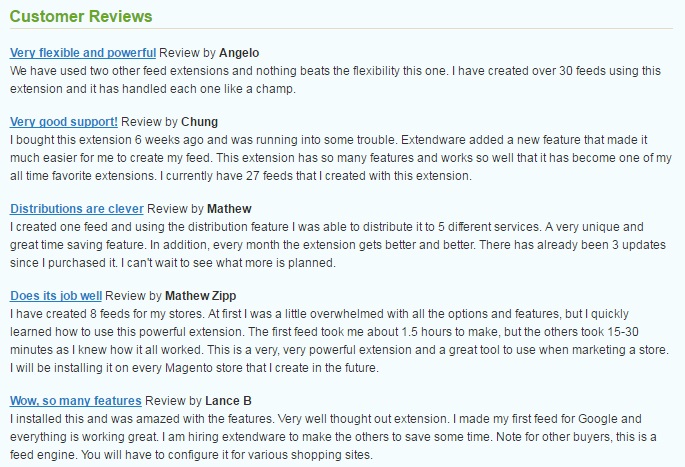
Task: Click the 'Review by' label before Angelo
Action: pyautogui.click(x=187, y=52)
